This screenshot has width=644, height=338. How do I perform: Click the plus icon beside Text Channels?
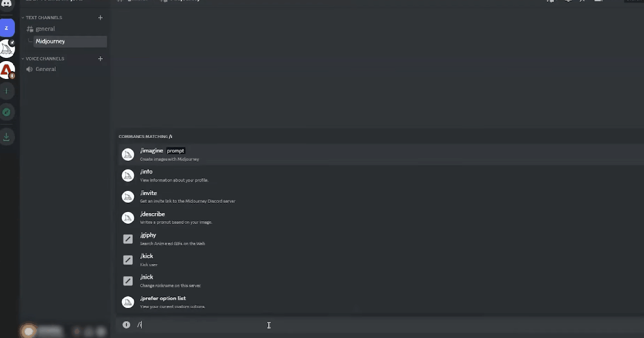(100, 18)
